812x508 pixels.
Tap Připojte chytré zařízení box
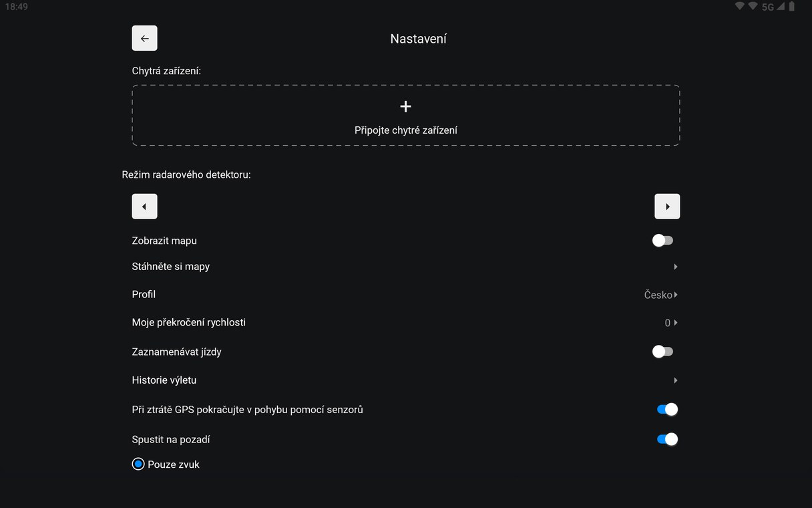[406, 115]
